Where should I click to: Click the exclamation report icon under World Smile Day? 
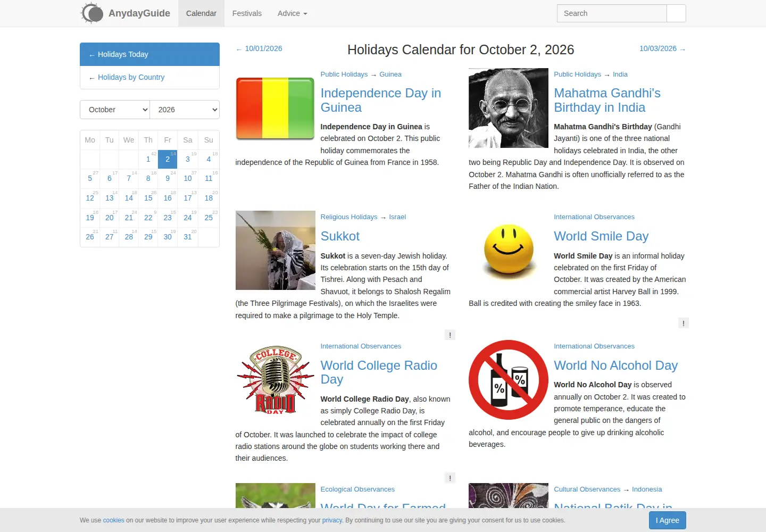684,323
